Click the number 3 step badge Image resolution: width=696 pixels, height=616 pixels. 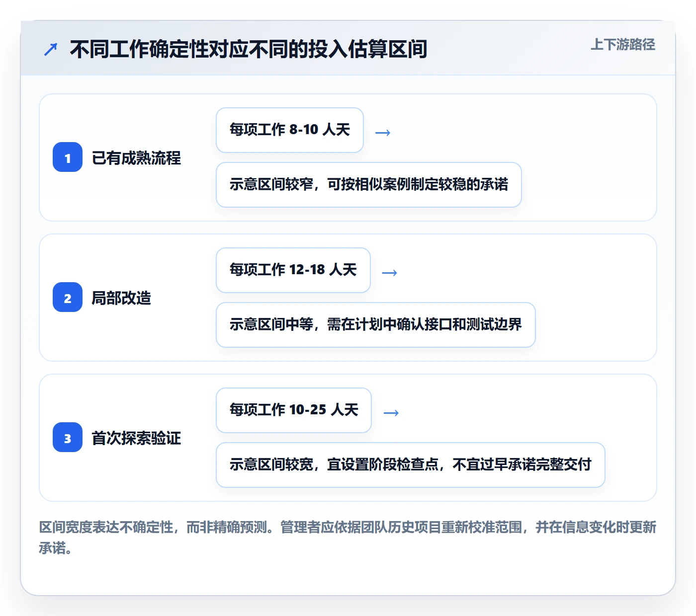[x=68, y=437]
